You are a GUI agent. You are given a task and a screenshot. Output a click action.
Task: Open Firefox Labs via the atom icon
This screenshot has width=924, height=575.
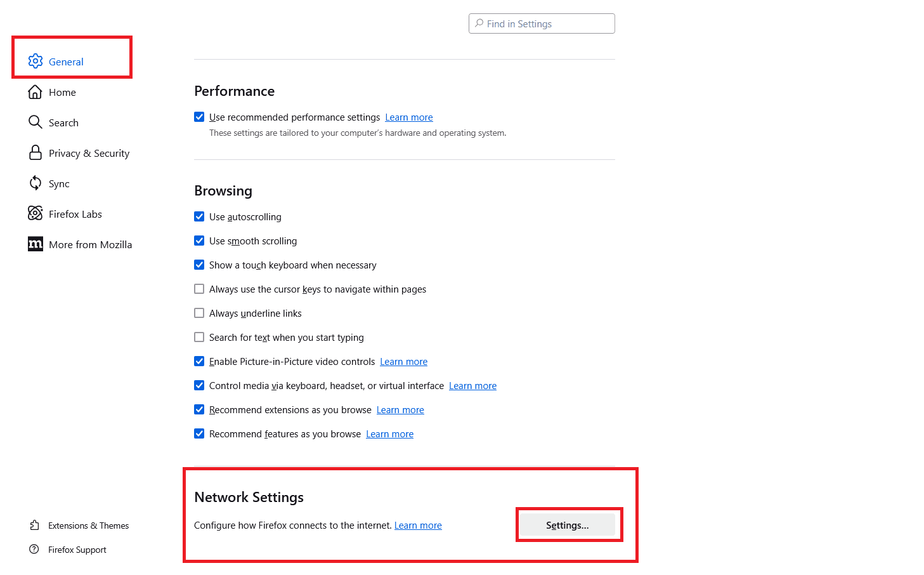tap(36, 213)
